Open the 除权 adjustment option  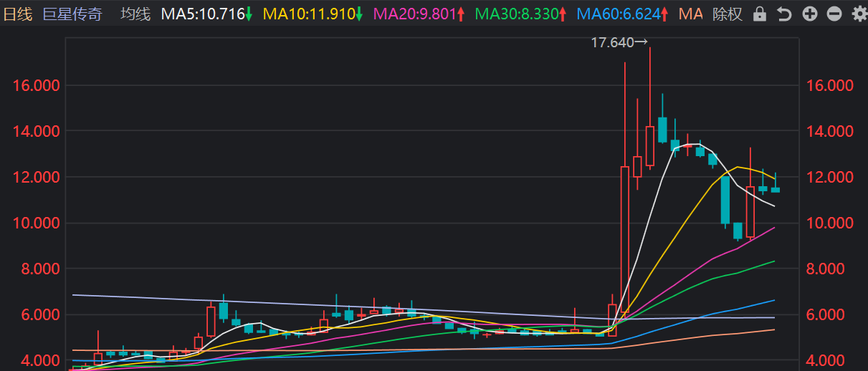tap(728, 14)
